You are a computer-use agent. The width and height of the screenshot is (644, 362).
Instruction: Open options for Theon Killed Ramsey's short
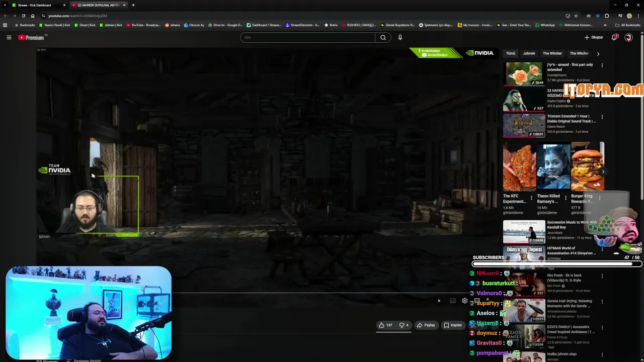[566, 198]
